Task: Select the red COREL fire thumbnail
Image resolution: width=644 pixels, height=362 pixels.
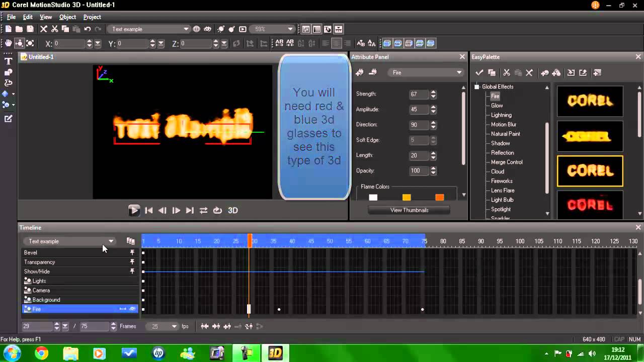Action: [590, 205]
